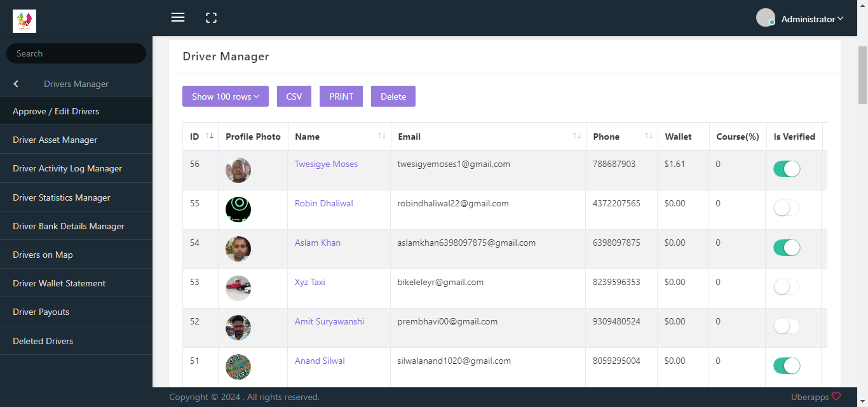Sort table by Phone column arrows

coord(649,136)
